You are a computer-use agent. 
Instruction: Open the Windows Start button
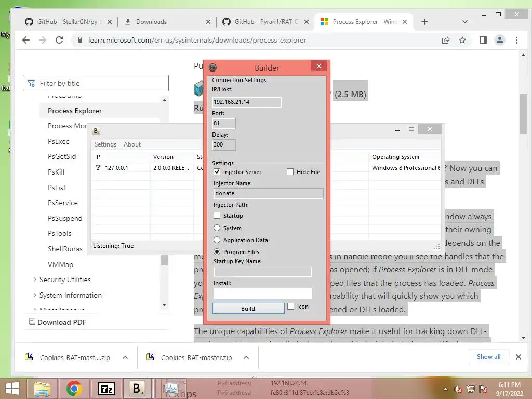coord(12,389)
